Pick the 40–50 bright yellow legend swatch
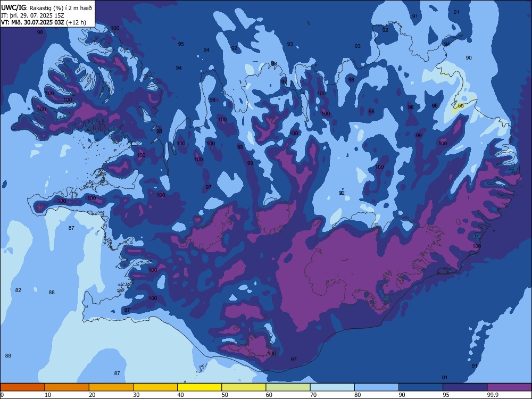 click(199, 387)
